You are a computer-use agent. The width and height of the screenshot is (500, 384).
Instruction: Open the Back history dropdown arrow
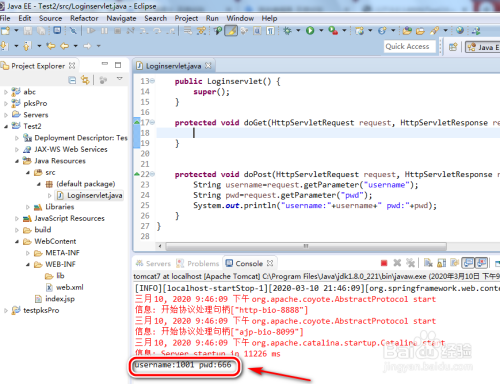point(76,46)
